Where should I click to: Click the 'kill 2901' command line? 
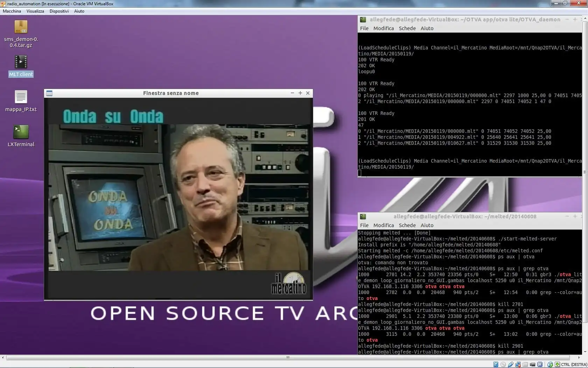click(x=441, y=346)
